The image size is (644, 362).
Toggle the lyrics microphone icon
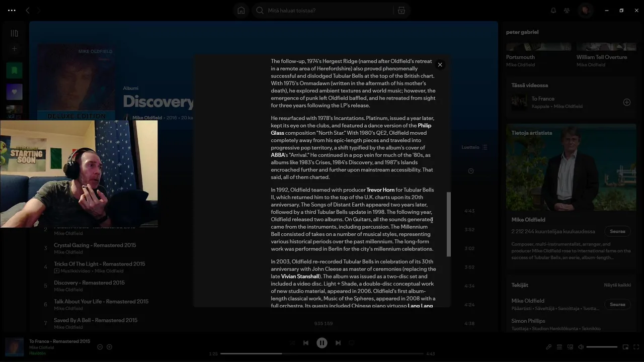(549, 347)
